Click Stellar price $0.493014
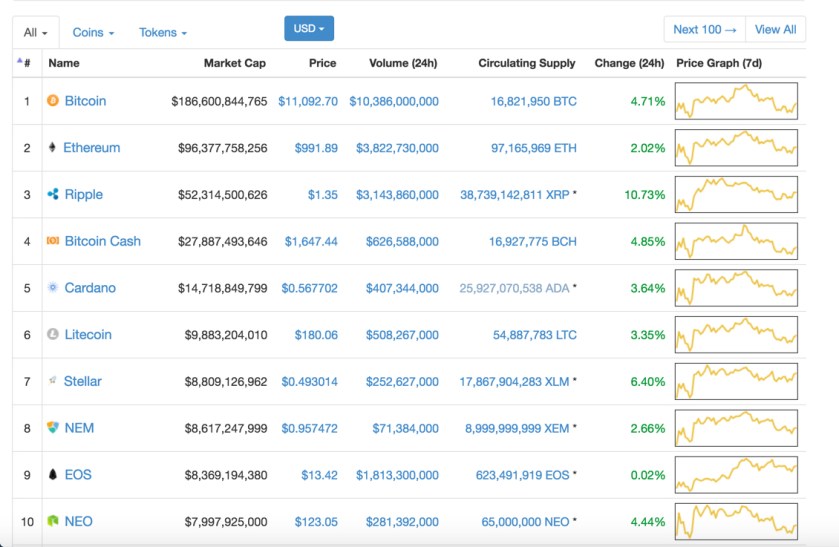The width and height of the screenshot is (839, 547). (x=309, y=382)
